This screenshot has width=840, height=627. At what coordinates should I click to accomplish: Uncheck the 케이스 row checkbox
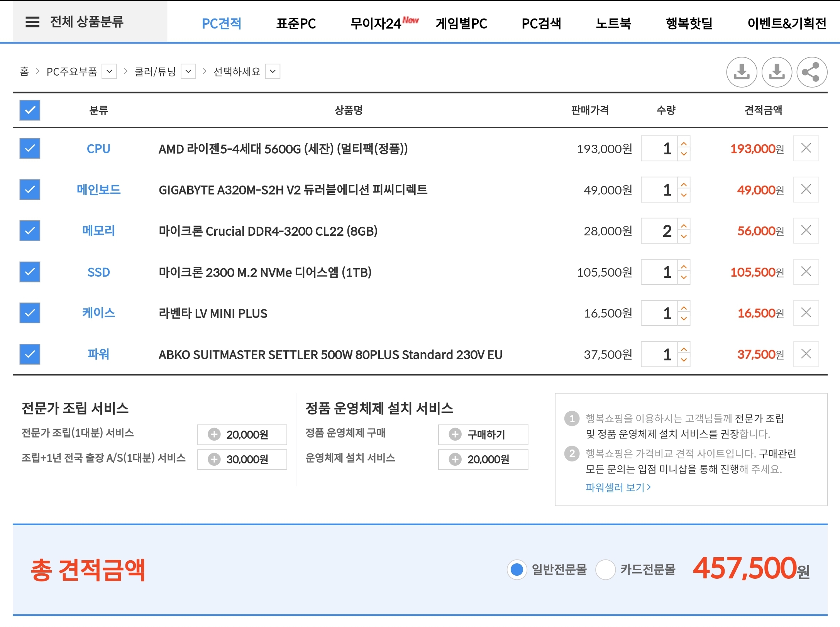(30, 313)
